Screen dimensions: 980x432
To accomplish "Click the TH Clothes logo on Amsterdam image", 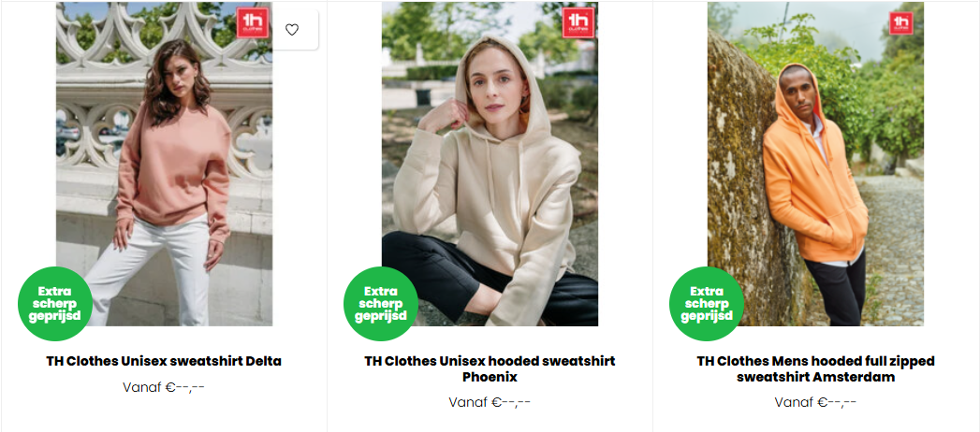I will [x=901, y=22].
